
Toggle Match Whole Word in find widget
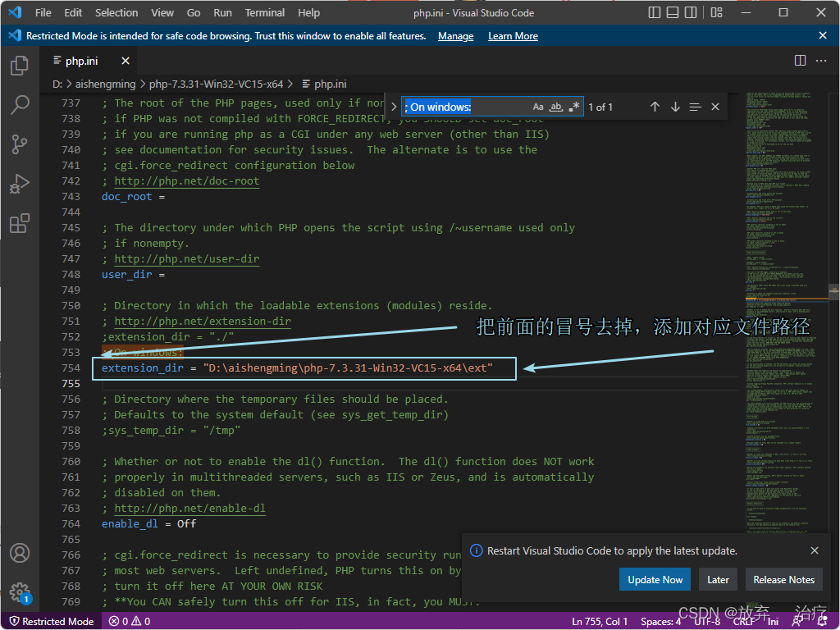555,107
